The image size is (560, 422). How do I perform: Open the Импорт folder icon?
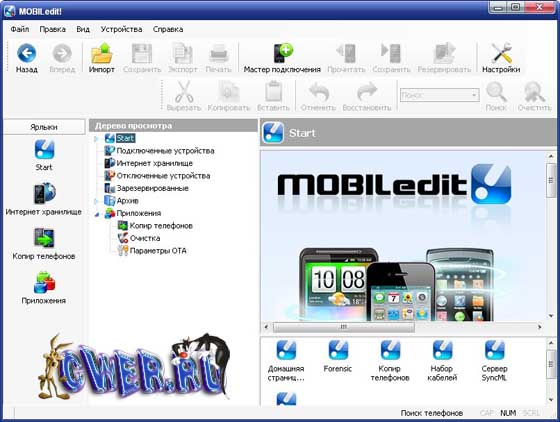tap(101, 54)
